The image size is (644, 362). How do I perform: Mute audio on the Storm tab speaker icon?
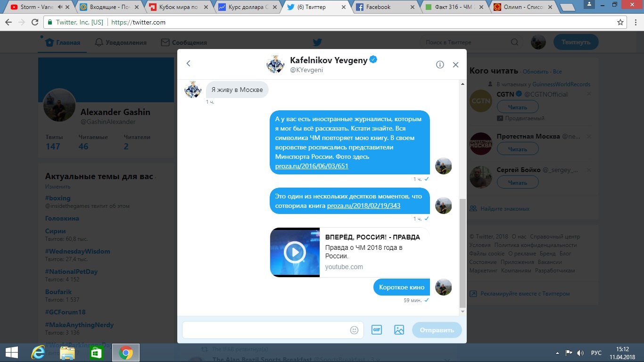[60, 7]
